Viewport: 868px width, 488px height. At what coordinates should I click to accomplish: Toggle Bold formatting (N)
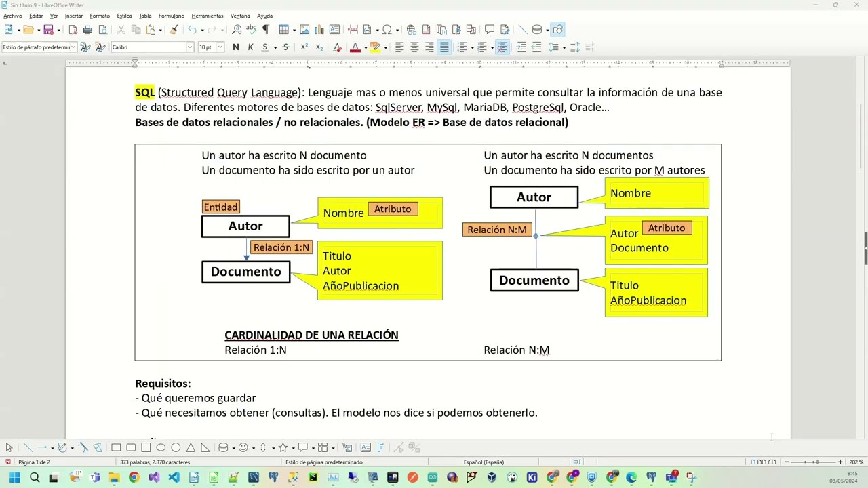[x=235, y=47]
